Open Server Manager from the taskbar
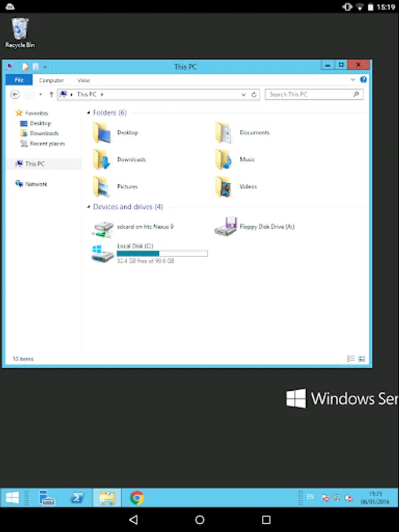 tap(47, 498)
